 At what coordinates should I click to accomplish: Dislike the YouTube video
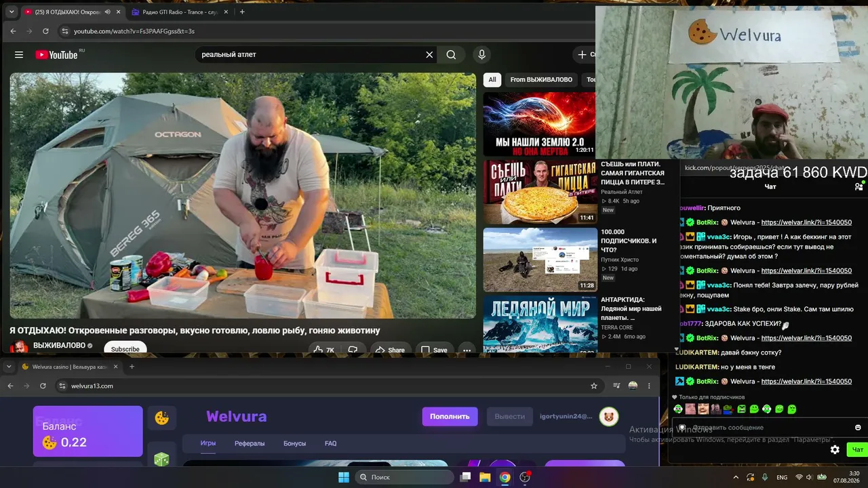coord(353,350)
